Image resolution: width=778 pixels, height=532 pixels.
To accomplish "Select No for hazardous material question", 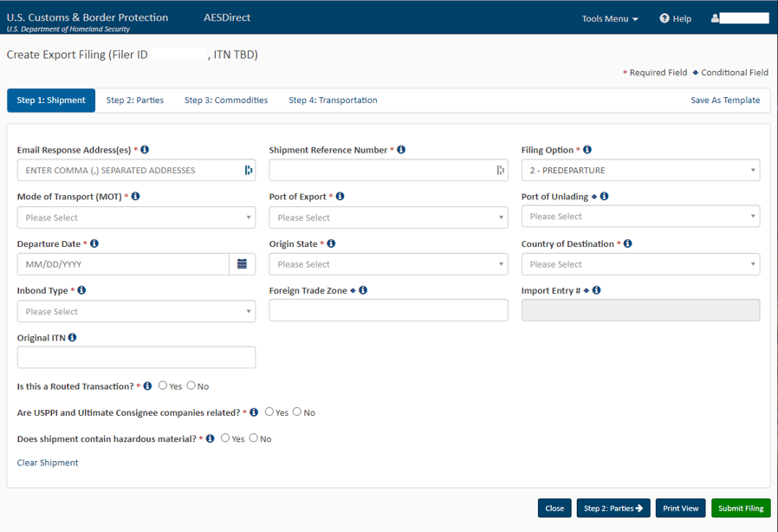I will tap(255, 438).
